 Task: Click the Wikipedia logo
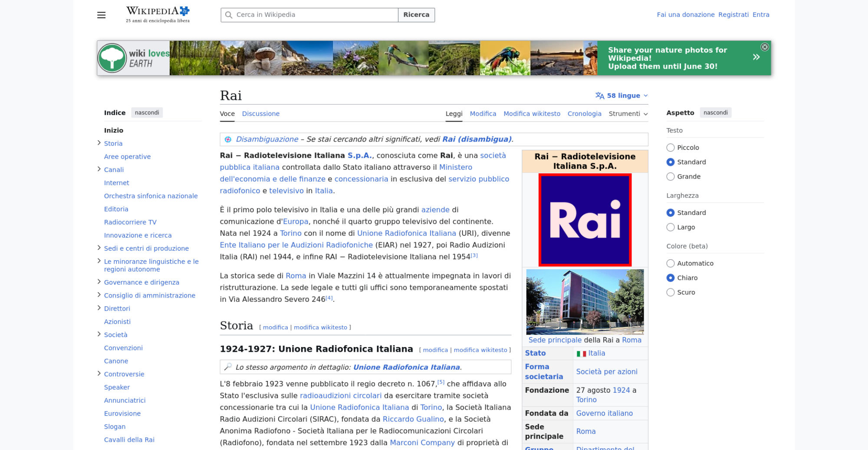158,14
